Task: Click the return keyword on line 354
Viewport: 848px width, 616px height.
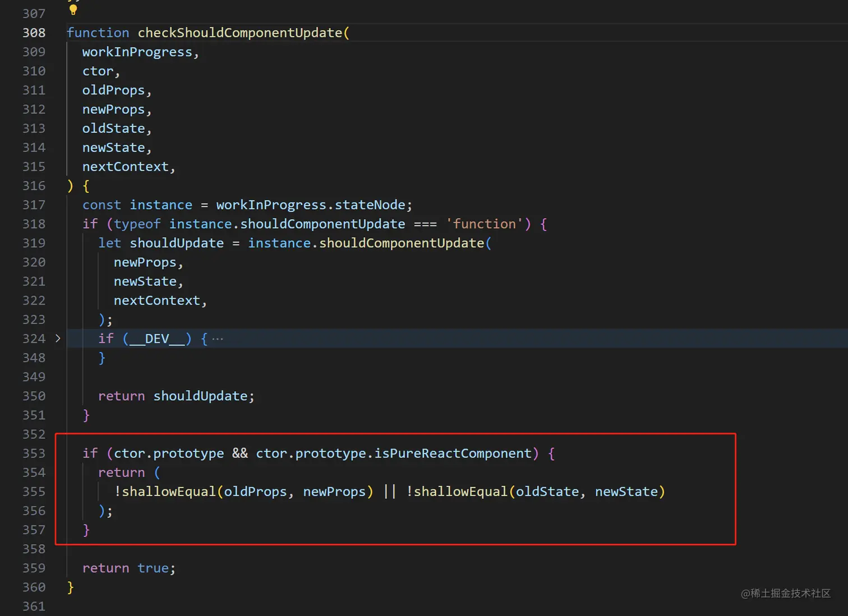Action: [122, 473]
